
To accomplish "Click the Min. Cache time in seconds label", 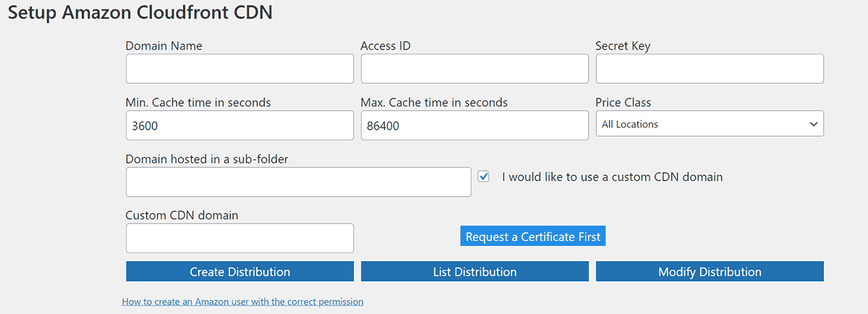I will [x=198, y=103].
